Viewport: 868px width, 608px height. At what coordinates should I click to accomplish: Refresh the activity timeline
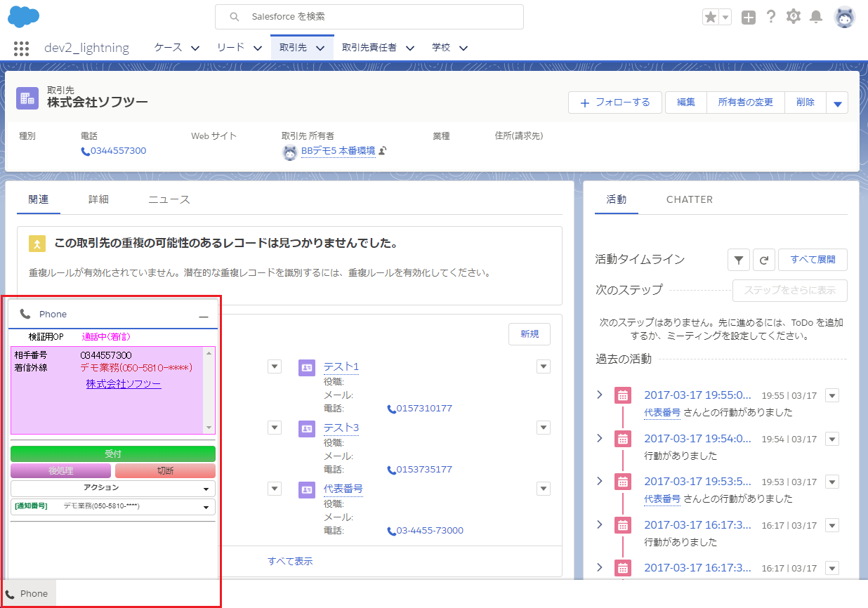(763, 260)
